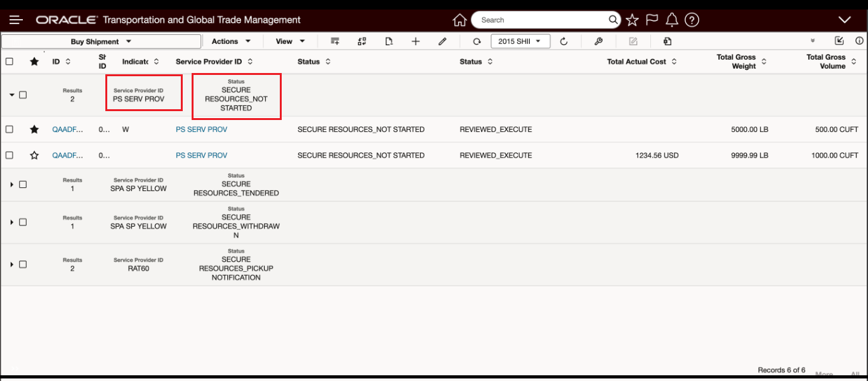Open the flag icon in header

click(652, 20)
